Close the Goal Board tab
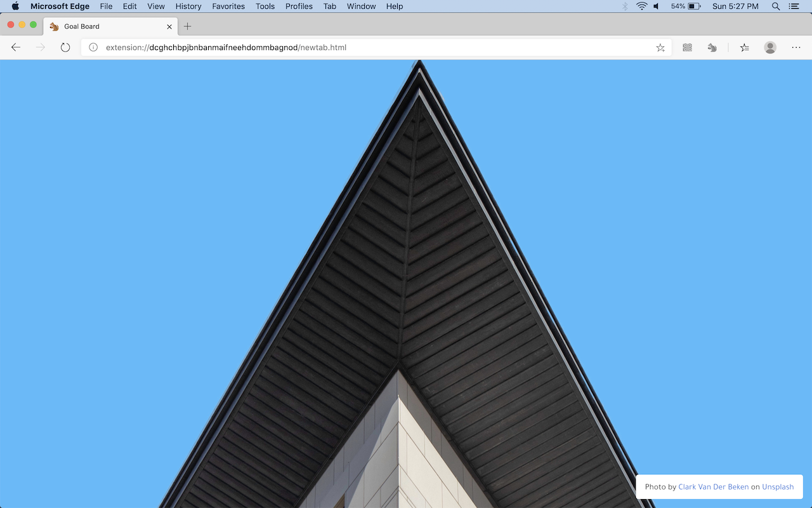812x508 pixels. (x=169, y=27)
